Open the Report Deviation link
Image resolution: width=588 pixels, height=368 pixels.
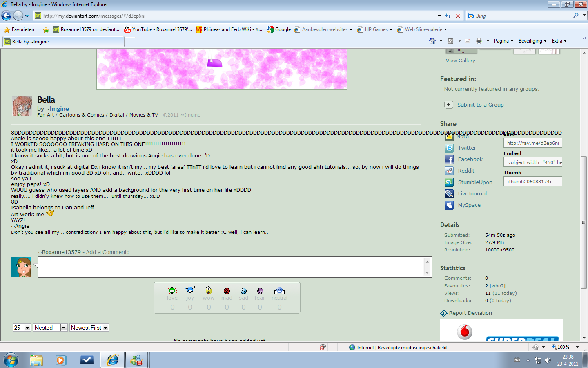[470, 313]
